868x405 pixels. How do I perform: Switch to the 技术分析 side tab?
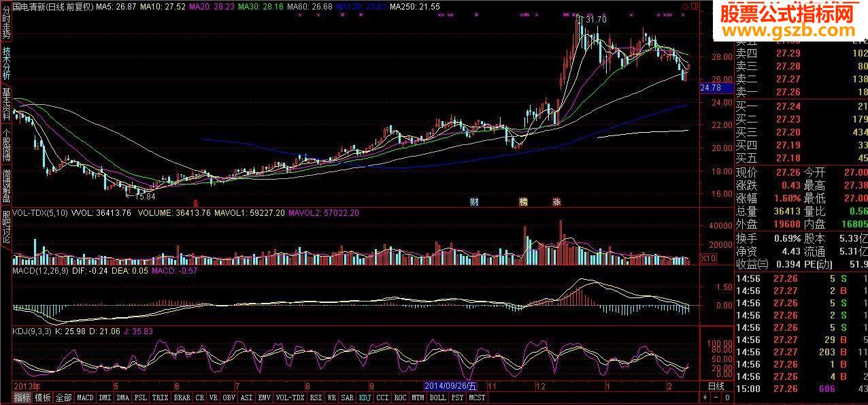click(x=6, y=64)
